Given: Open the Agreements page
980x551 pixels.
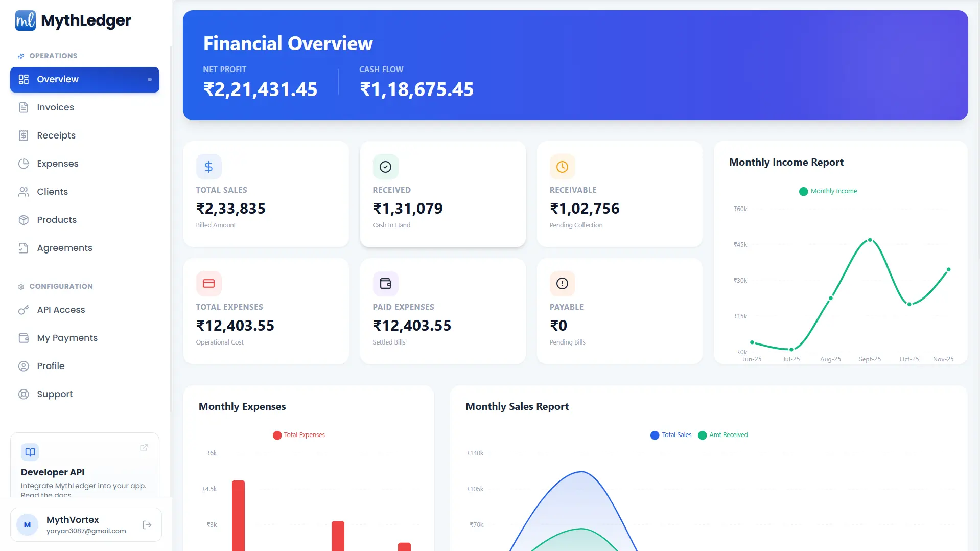Looking at the screenshot, I should click(x=63, y=248).
